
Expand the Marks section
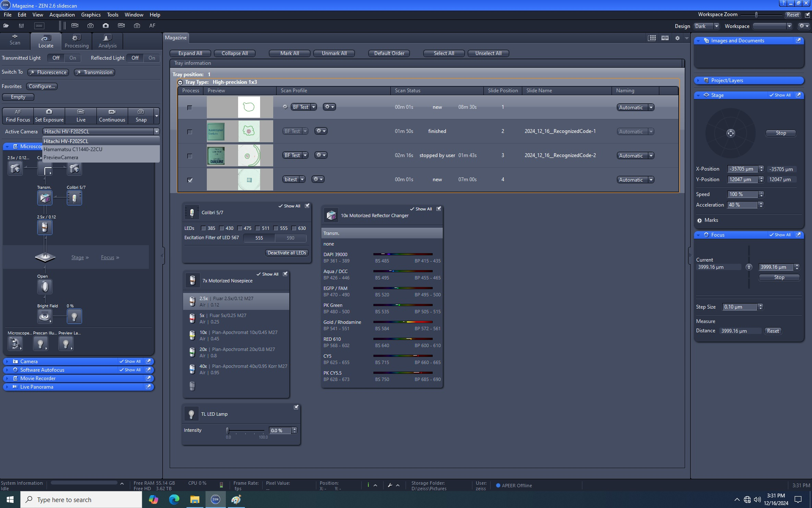(x=700, y=221)
